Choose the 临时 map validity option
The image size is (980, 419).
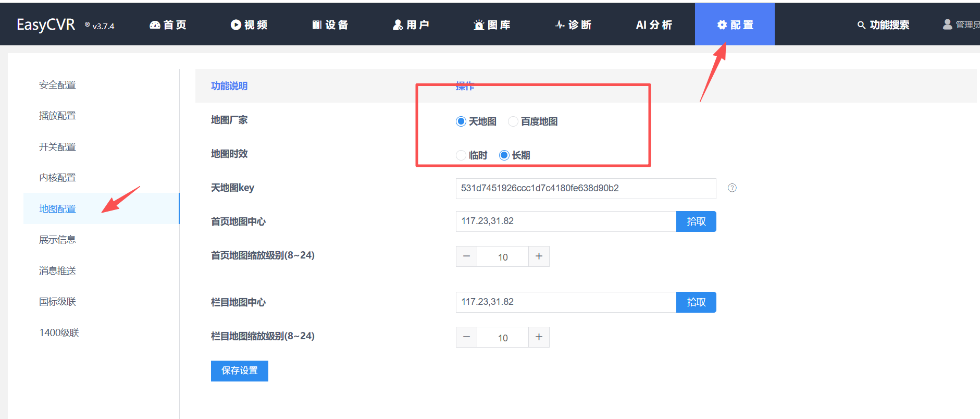[461, 155]
